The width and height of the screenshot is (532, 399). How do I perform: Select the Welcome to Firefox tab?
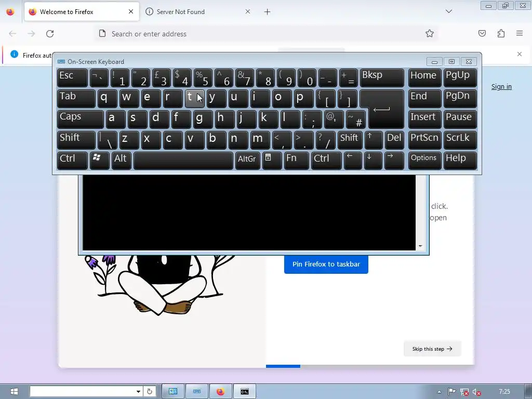[82, 12]
